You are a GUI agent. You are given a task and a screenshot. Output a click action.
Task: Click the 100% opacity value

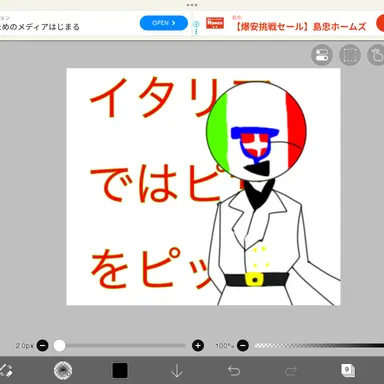click(x=224, y=346)
